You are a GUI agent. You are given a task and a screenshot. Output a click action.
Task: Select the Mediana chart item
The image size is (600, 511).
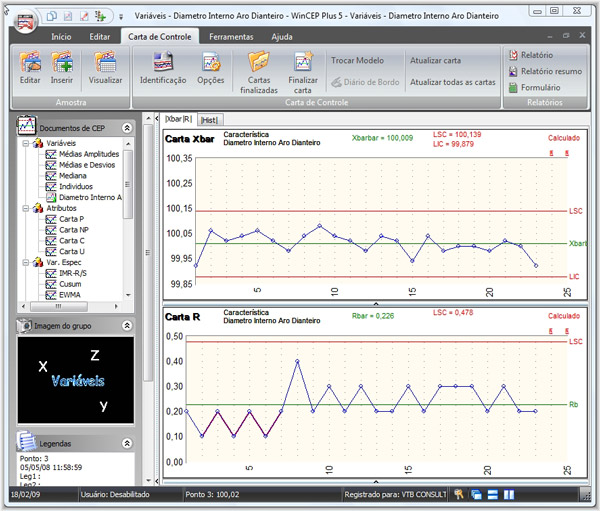coord(73,176)
